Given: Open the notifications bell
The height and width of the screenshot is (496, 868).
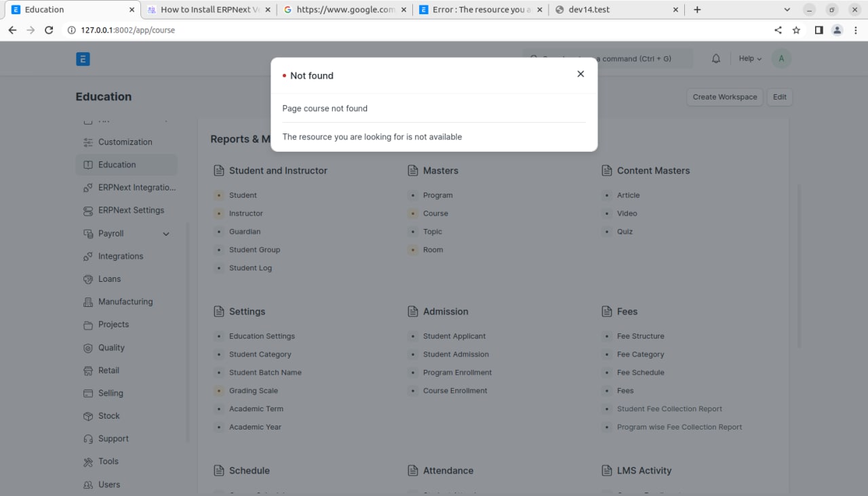Looking at the screenshot, I should click(715, 59).
